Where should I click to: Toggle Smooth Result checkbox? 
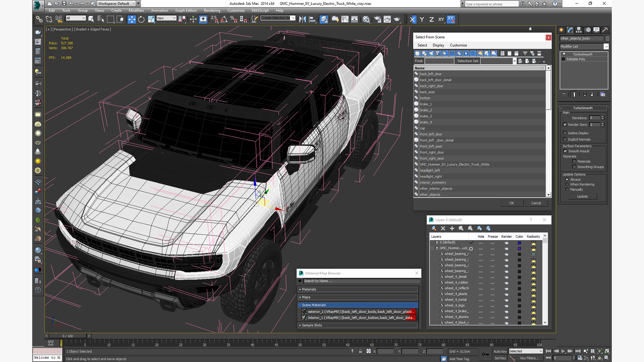pyautogui.click(x=565, y=151)
